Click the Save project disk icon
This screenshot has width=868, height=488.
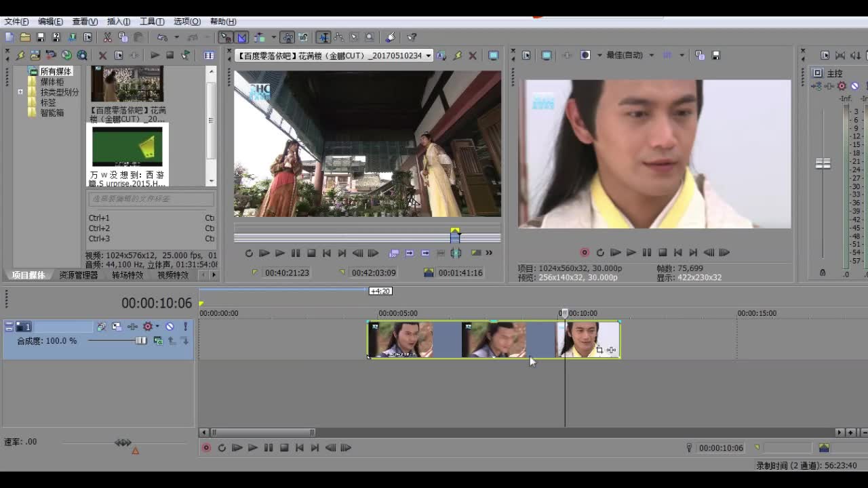point(41,37)
